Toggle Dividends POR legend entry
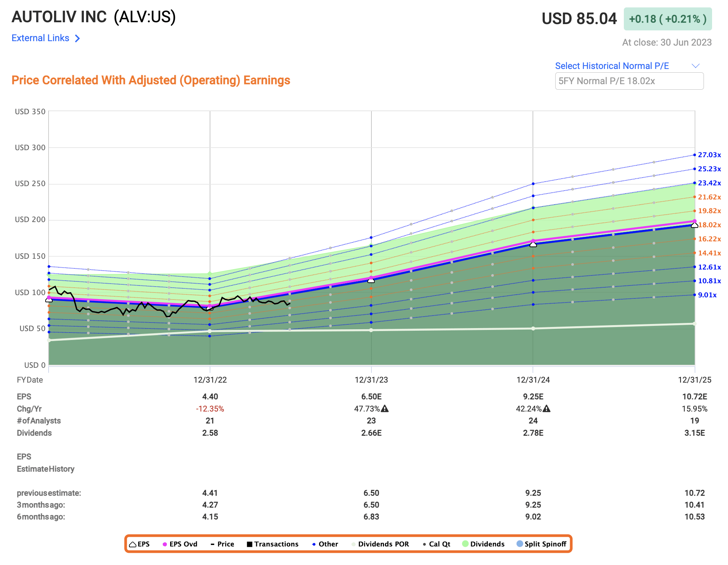 (380, 544)
